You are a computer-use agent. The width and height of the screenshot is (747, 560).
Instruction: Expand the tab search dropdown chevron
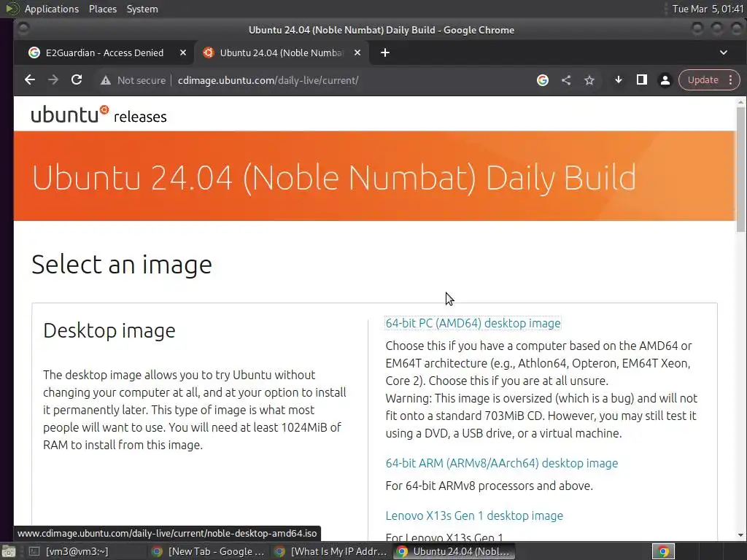[x=723, y=52]
